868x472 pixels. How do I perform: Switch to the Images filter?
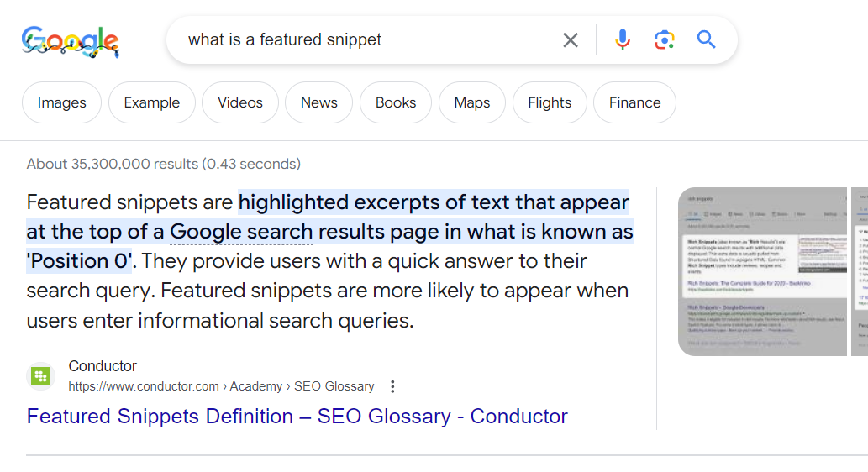61,102
